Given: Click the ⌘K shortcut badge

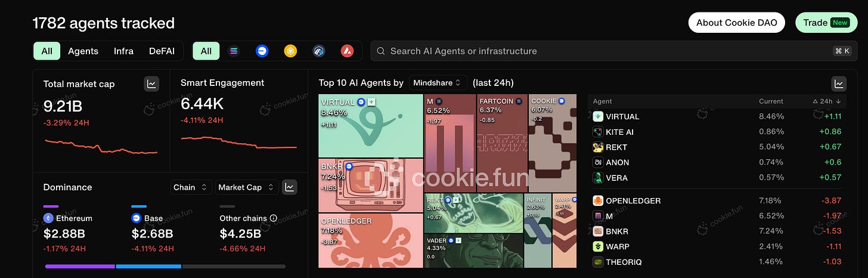Looking at the screenshot, I should tap(842, 51).
